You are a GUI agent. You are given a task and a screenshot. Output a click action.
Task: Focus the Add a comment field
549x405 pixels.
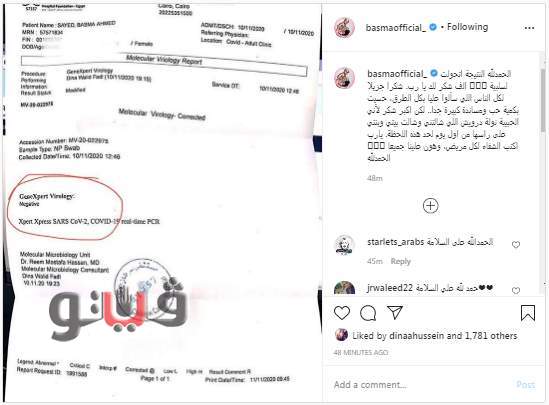coord(420,385)
